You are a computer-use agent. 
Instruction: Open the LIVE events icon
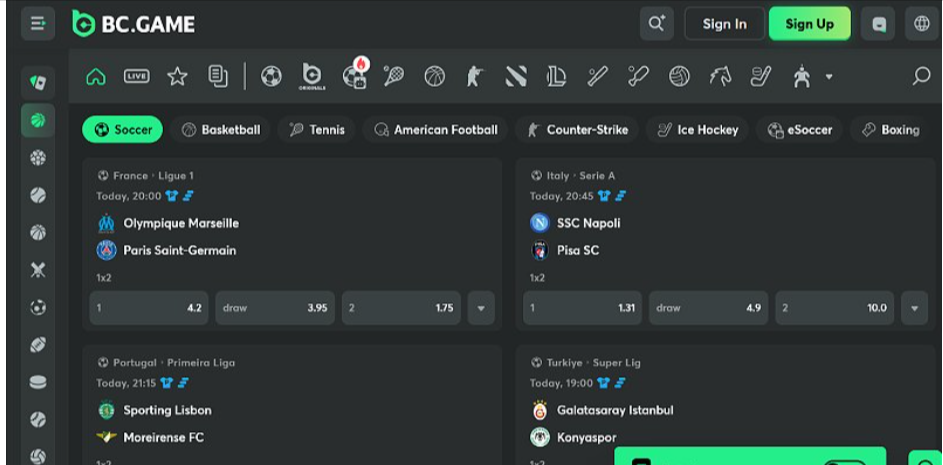tap(137, 77)
